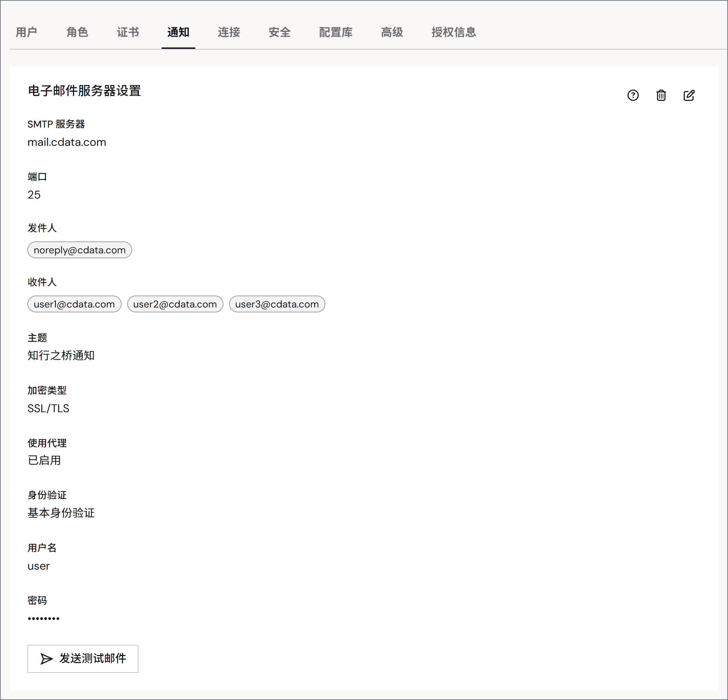728x700 pixels.
Task: Click the 身份验证 field label
Action: pyautogui.click(x=47, y=495)
